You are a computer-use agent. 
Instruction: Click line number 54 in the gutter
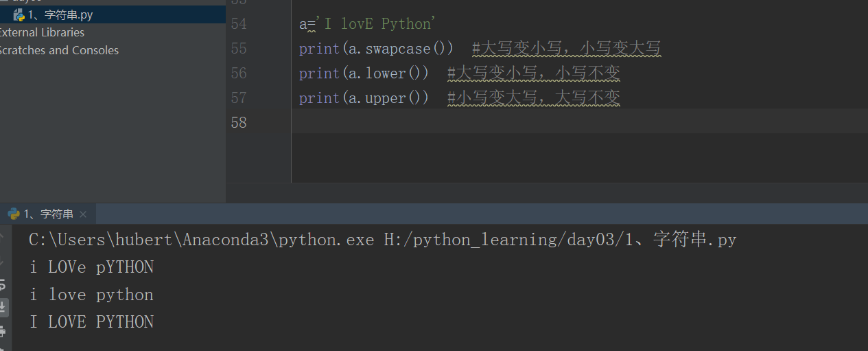coord(238,24)
